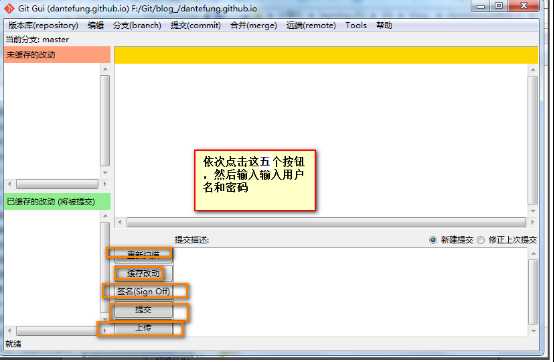Click the 提交描述 label
This screenshot has width=554, height=362.
pyautogui.click(x=192, y=240)
